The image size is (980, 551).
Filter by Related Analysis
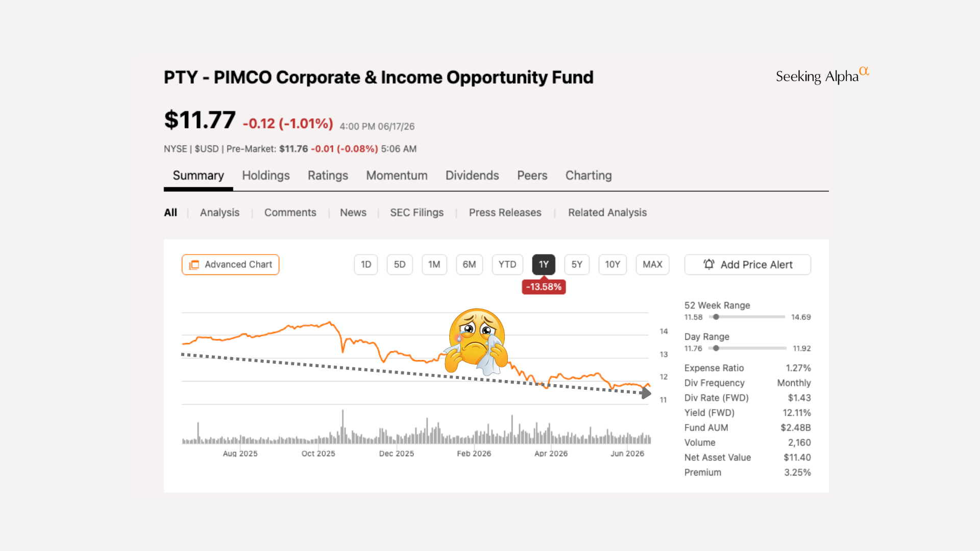click(x=607, y=212)
